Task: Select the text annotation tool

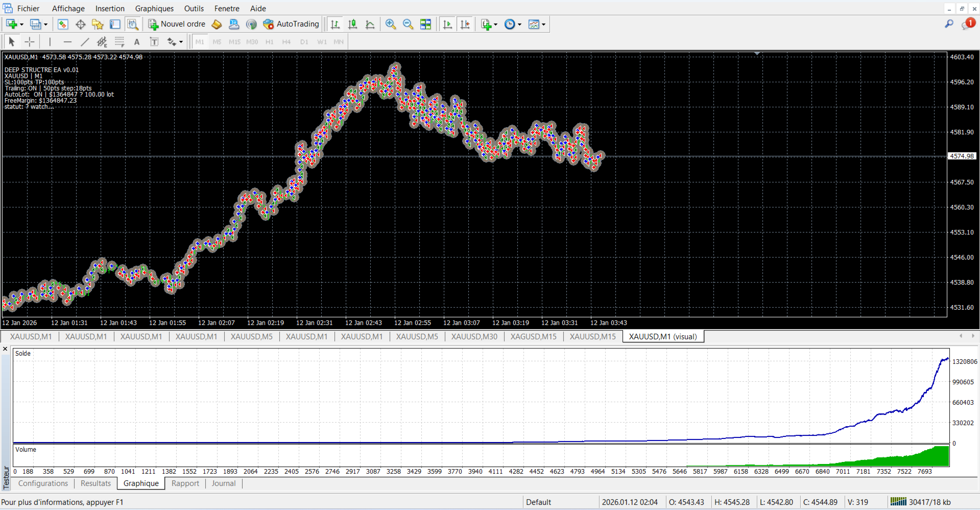Action: tap(136, 42)
